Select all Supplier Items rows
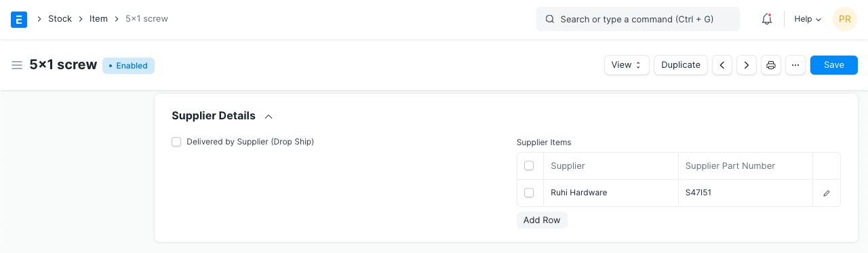This screenshot has height=253, width=868. click(529, 166)
